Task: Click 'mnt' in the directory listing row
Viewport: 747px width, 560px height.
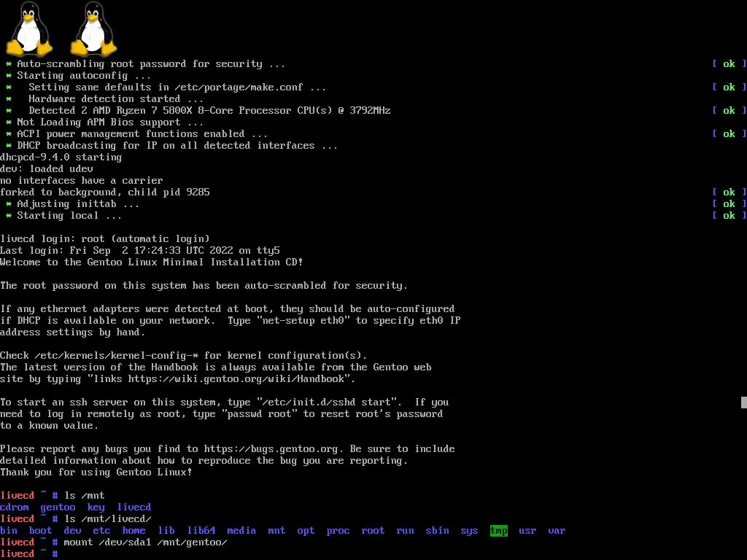Action: (276, 531)
